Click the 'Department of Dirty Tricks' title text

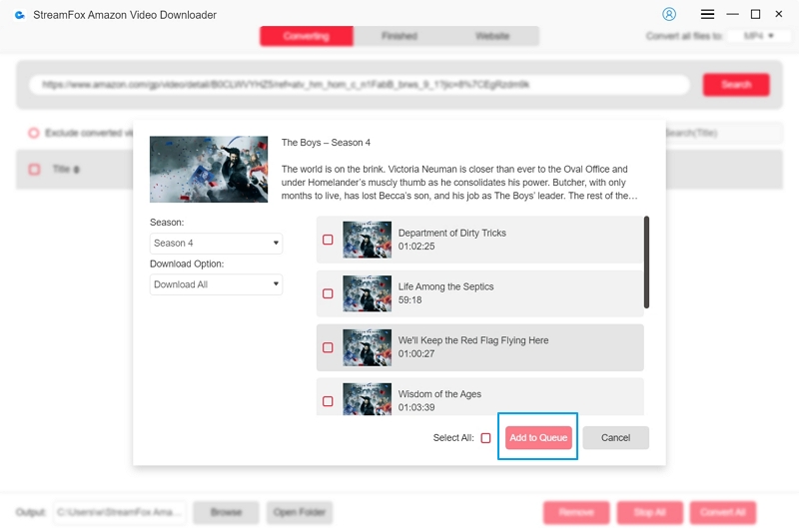tap(452, 233)
